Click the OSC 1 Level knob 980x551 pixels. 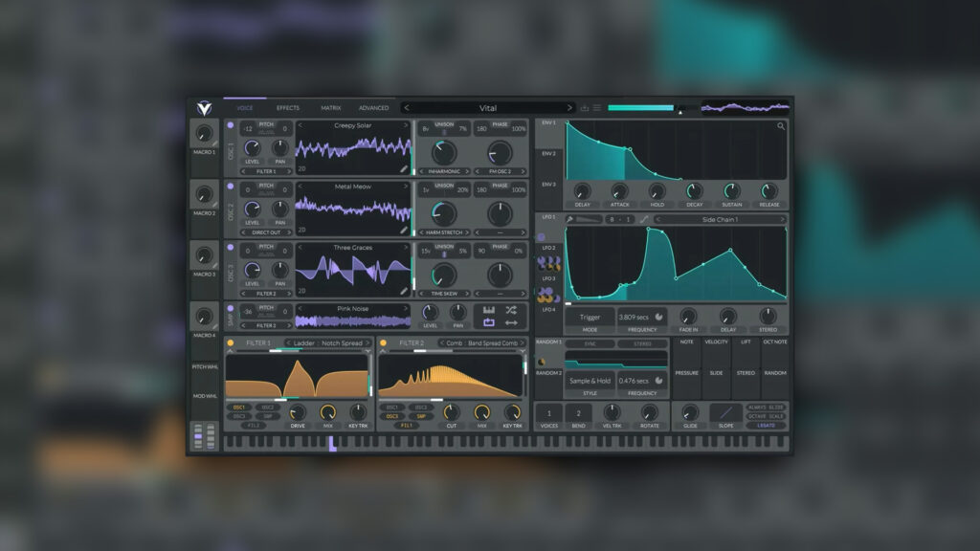pyautogui.click(x=252, y=148)
